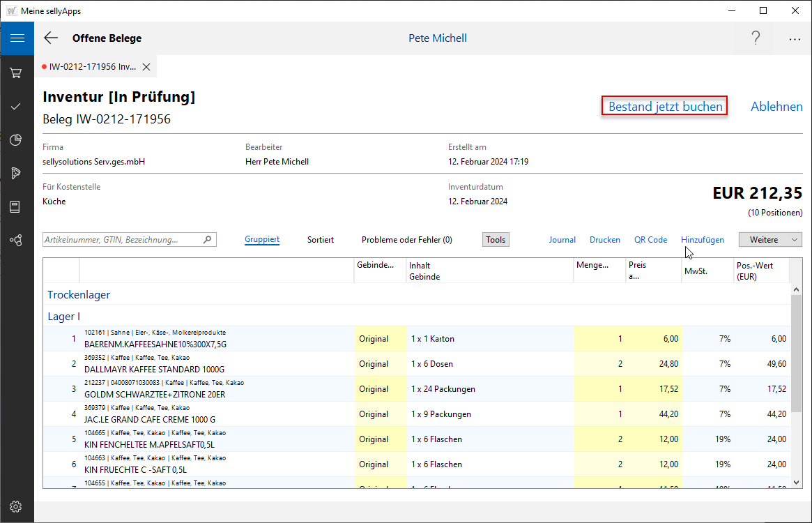
Task: Open settings gear in sidebar
Action: pos(16,506)
